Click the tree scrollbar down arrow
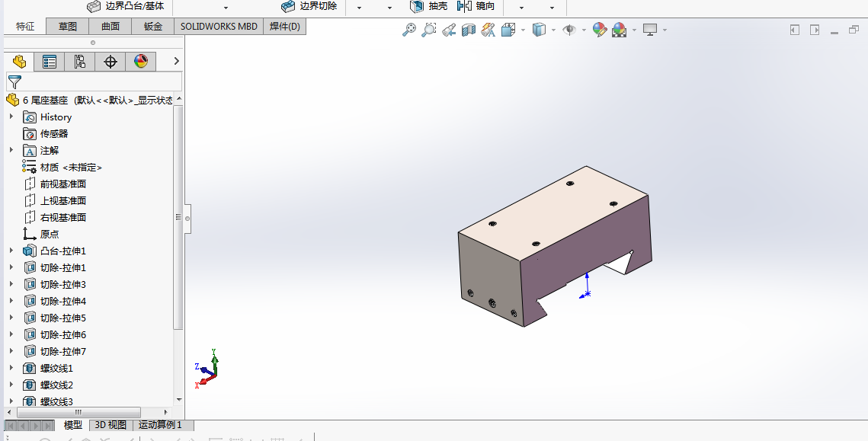This screenshot has width=868, height=441. tap(179, 400)
